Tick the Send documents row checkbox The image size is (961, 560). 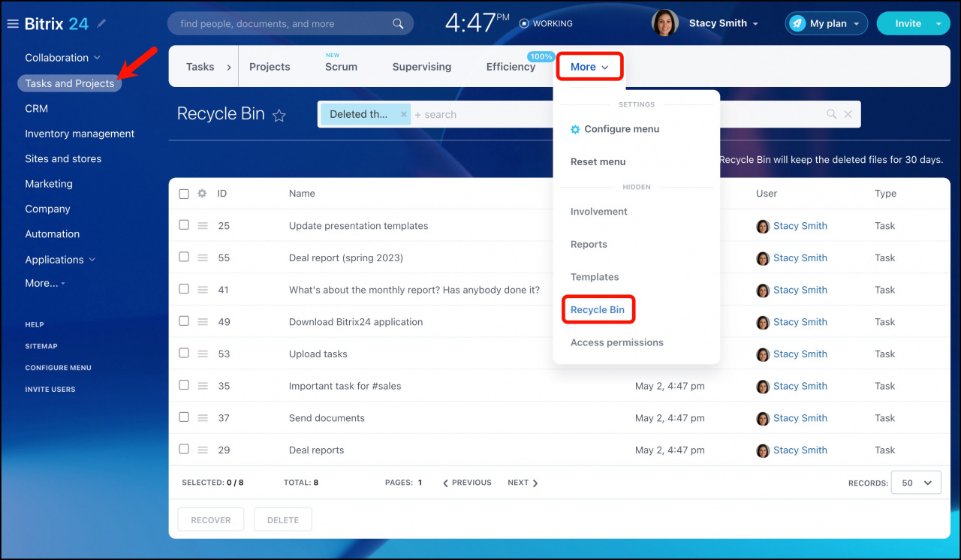(x=184, y=417)
